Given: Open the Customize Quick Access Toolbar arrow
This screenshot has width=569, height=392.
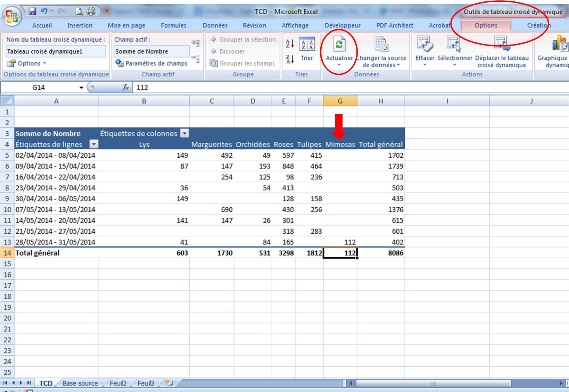Looking at the screenshot, I should pos(107,11).
